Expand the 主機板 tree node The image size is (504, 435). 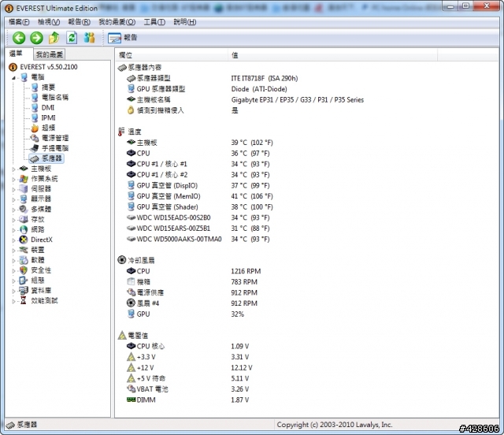[13, 169]
